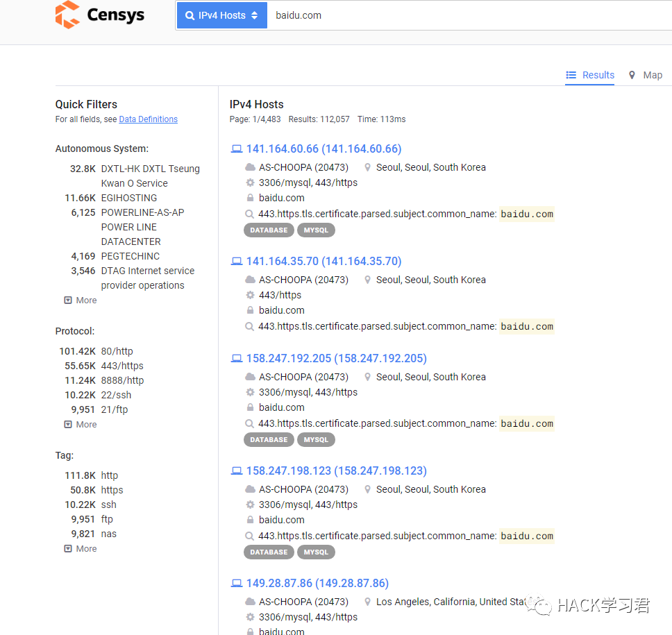
Task: Click the DATABASE tag under 158.247.198.123
Action: [x=269, y=552]
